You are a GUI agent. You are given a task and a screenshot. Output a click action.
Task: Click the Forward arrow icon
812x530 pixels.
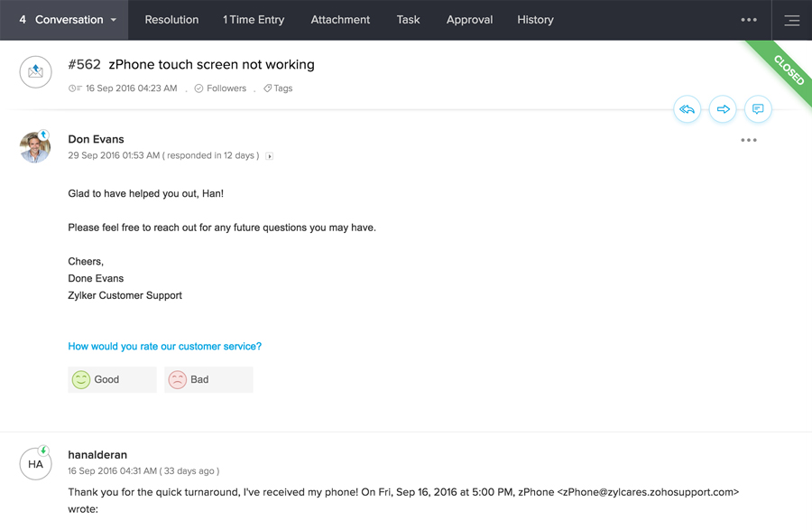(723, 109)
